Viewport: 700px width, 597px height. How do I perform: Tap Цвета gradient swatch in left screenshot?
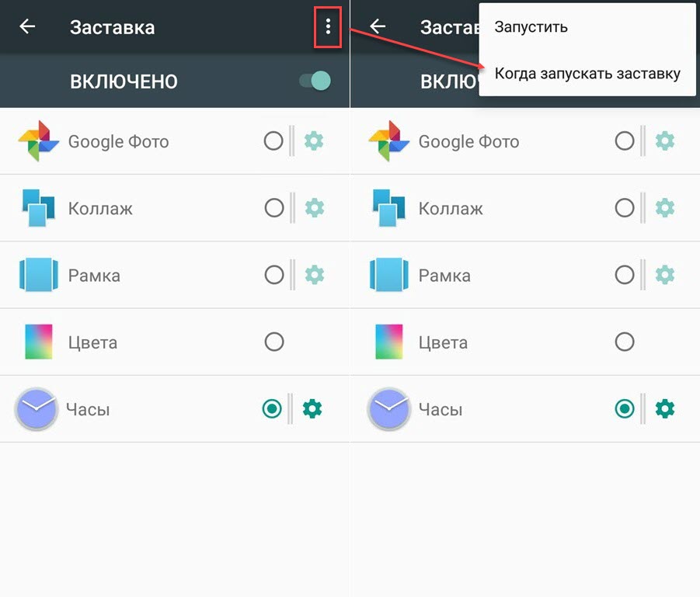pos(38,342)
